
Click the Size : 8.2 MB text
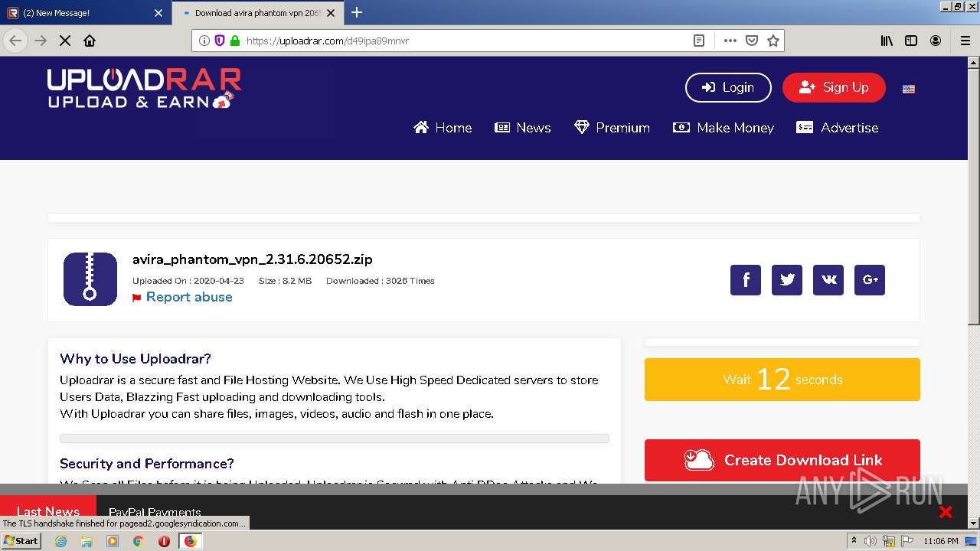click(285, 281)
